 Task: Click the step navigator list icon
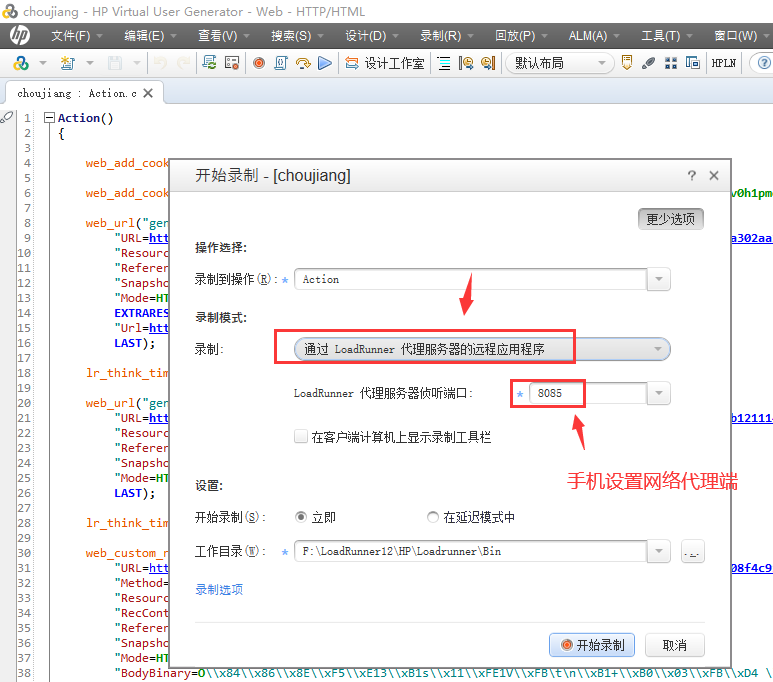[x=444, y=63]
